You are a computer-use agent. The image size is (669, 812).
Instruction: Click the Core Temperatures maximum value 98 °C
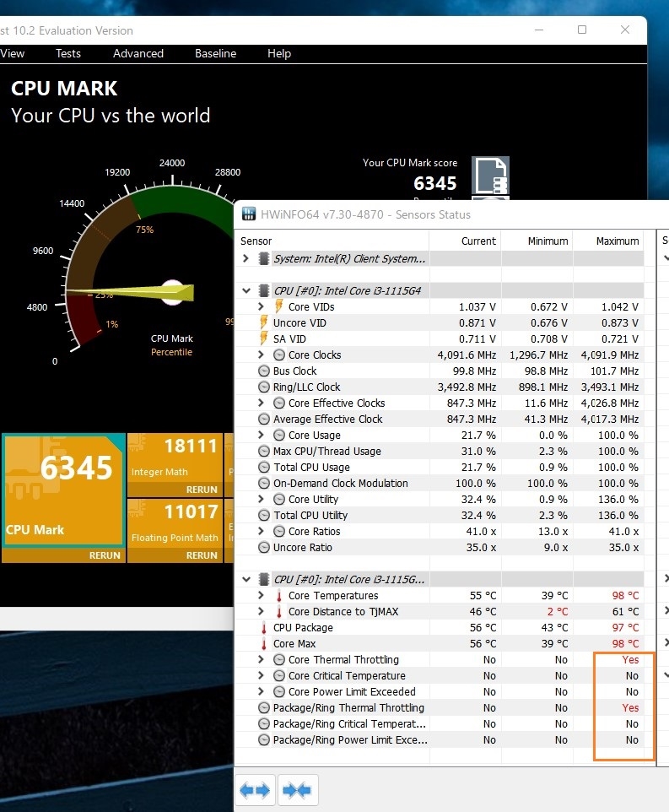625,596
